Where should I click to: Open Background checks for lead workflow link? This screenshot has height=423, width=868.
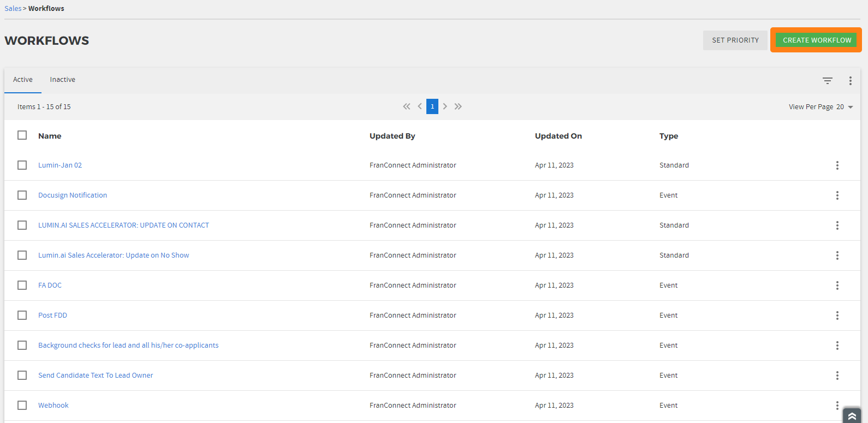pos(128,345)
